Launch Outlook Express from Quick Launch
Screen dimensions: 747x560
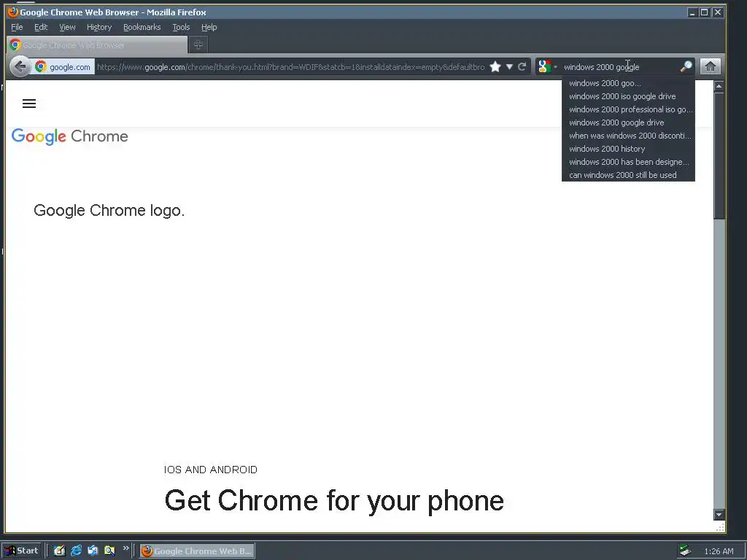(x=93, y=551)
